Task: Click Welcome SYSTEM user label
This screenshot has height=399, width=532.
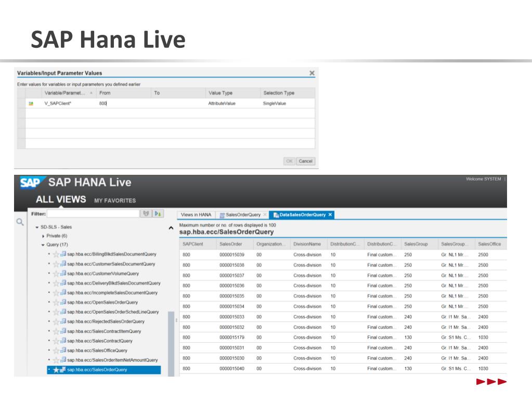Action: coord(483,179)
